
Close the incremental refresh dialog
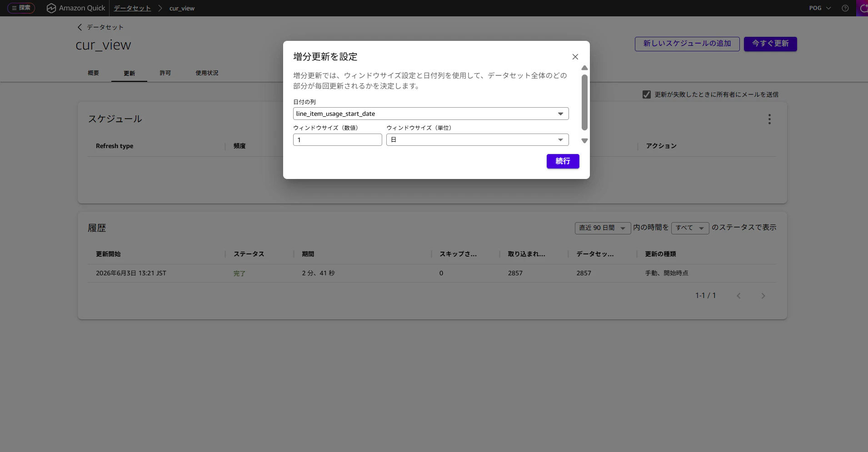[575, 57]
